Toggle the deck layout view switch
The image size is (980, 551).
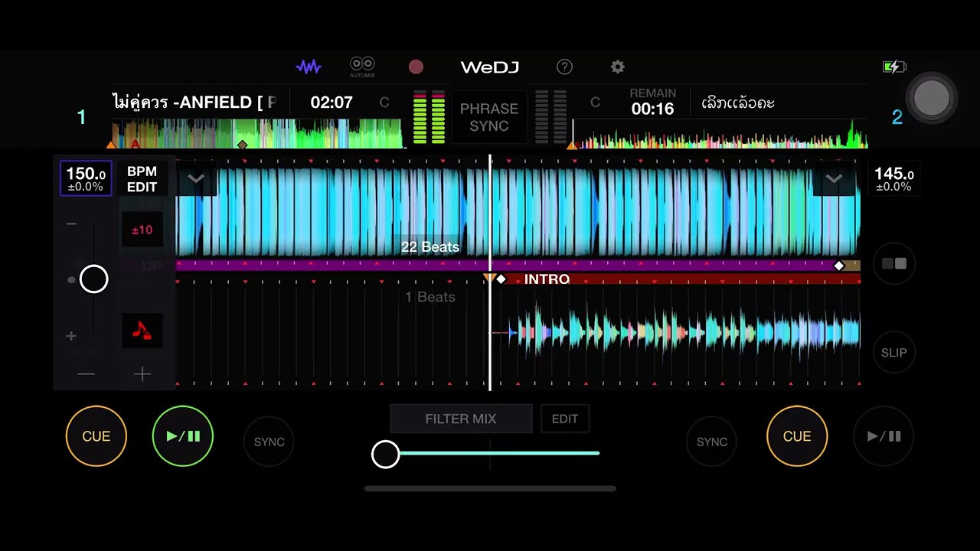[x=893, y=264]
